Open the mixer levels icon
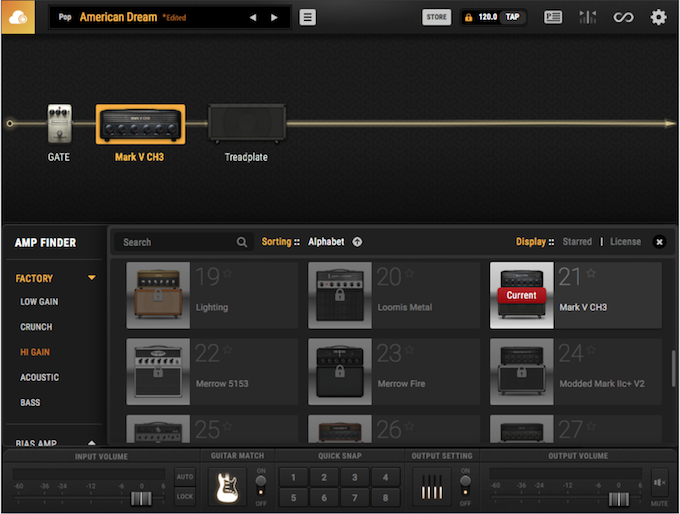Viewport: 680px width, 514px height. point(588,17)
